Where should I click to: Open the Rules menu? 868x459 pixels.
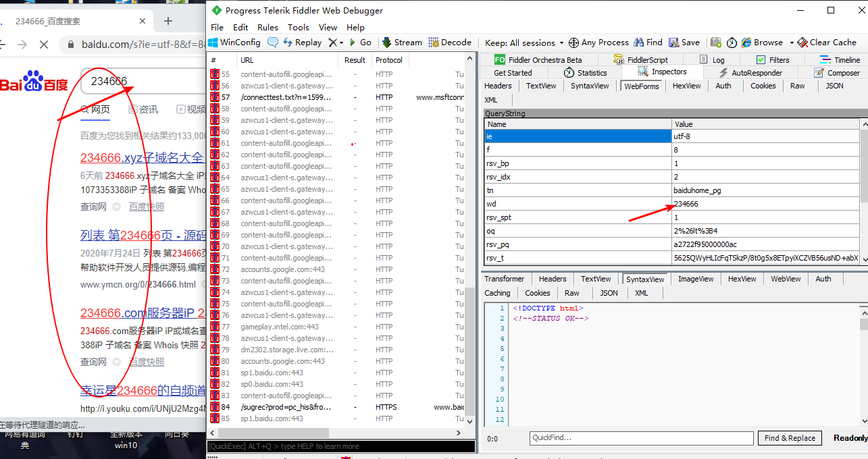tap(267, 27)
